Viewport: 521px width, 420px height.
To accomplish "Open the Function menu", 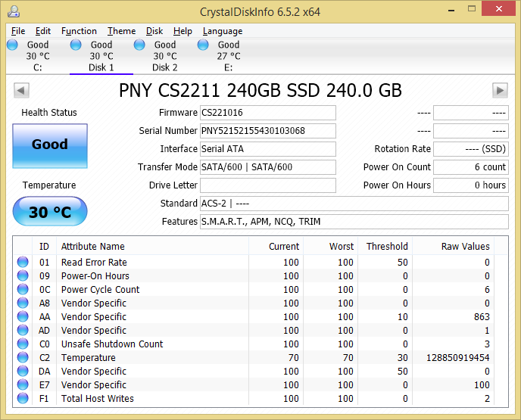I will tap(79, 31).
